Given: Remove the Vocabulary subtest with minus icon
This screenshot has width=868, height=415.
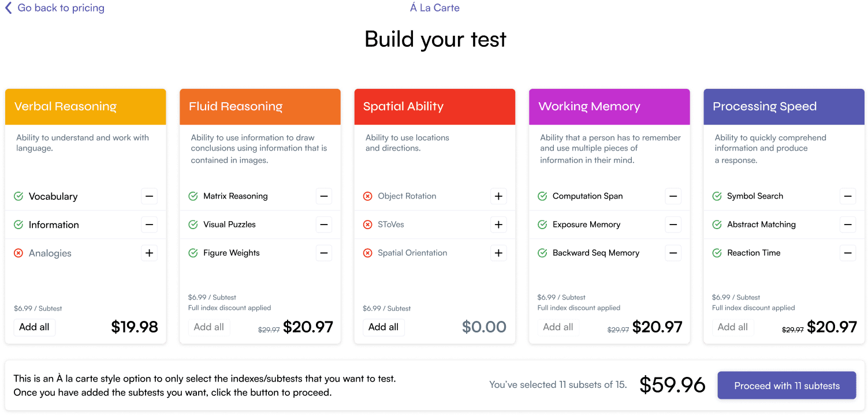Looking at the screenshot, I should coord(149,196).
